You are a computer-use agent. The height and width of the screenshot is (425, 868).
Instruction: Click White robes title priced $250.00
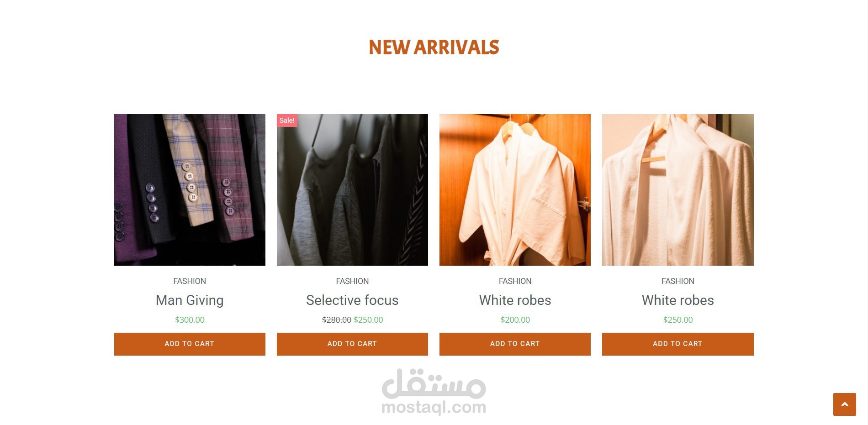[677, 300]
